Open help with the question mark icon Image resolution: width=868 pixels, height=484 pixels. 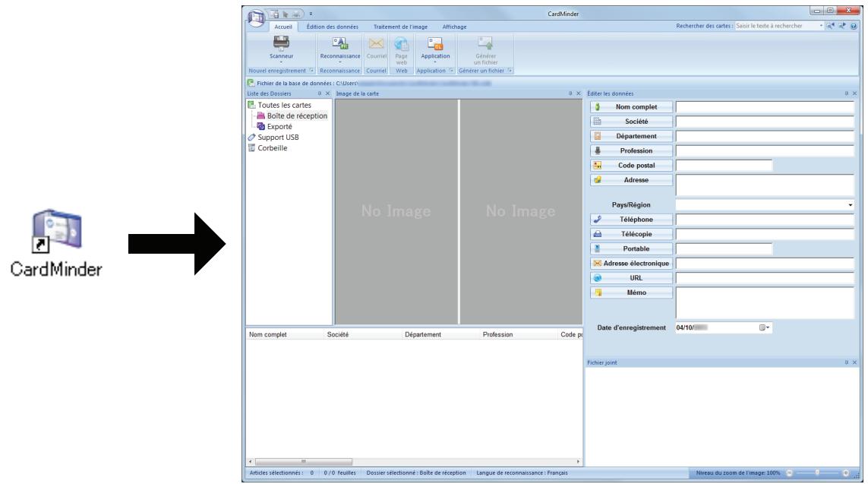854,26
